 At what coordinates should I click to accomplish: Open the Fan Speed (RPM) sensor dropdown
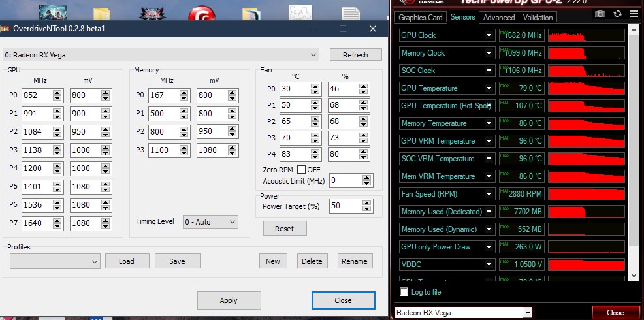click(489, 194)
